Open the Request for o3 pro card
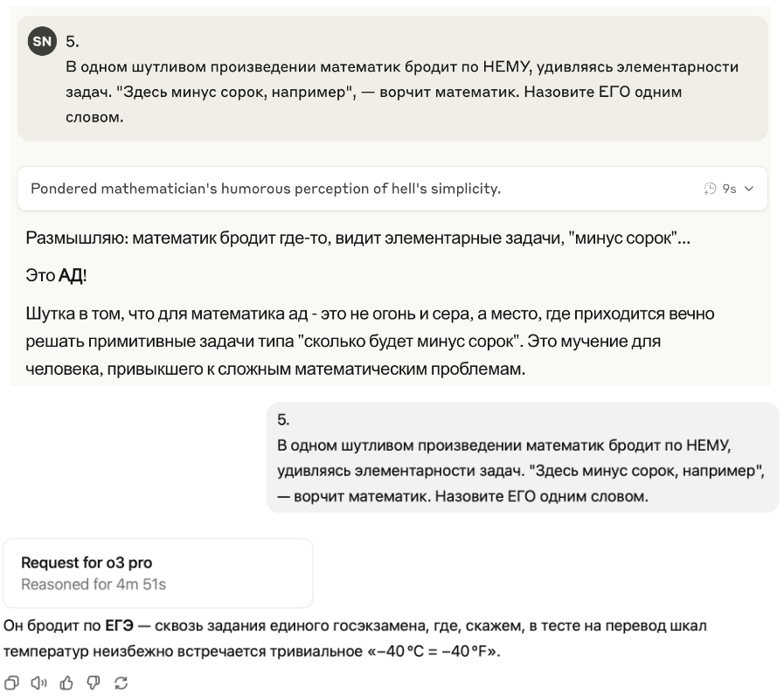Screen dimensions: 784x697 point(158,573)
